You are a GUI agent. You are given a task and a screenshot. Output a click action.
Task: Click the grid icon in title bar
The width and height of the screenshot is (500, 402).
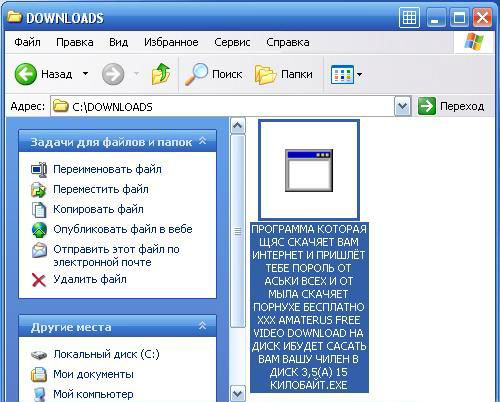pos(409,18)
